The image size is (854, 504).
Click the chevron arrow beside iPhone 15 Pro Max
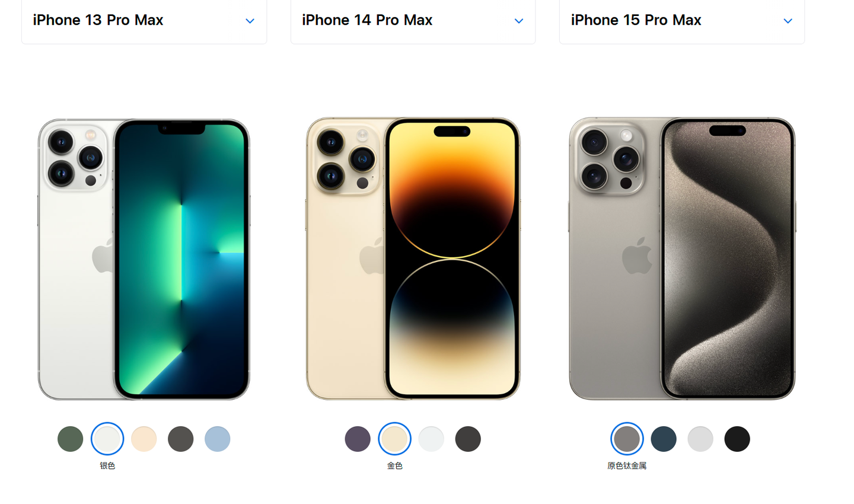(788, 21)
